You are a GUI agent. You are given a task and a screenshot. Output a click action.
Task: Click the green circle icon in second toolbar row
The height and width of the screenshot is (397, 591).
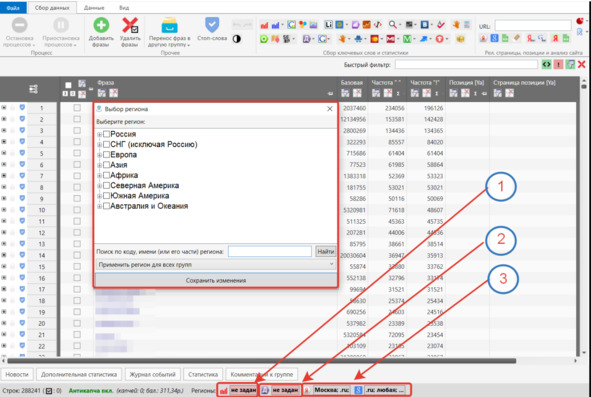[x=264, y=39]
